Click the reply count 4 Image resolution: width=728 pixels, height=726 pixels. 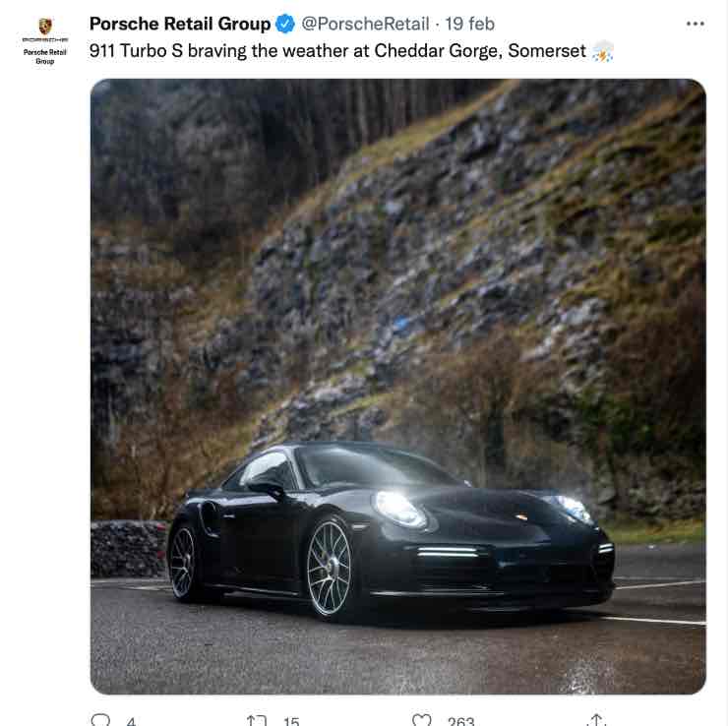(132, 722)
